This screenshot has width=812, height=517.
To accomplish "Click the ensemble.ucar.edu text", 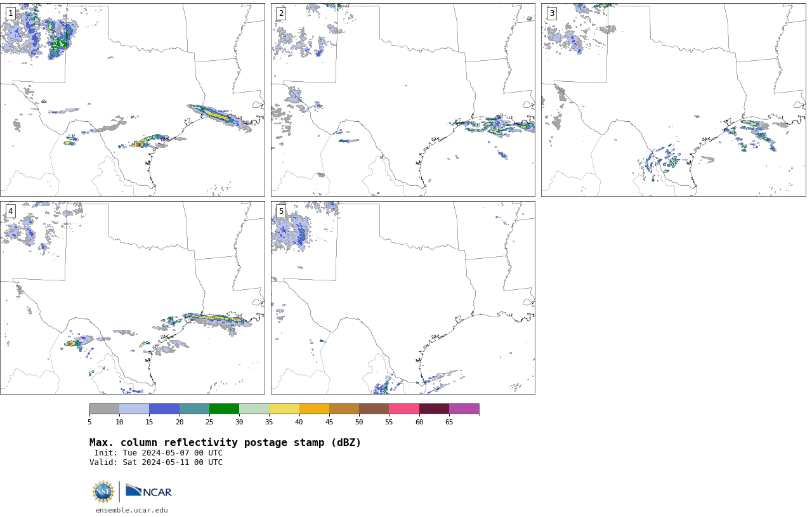I will [132, 510].
